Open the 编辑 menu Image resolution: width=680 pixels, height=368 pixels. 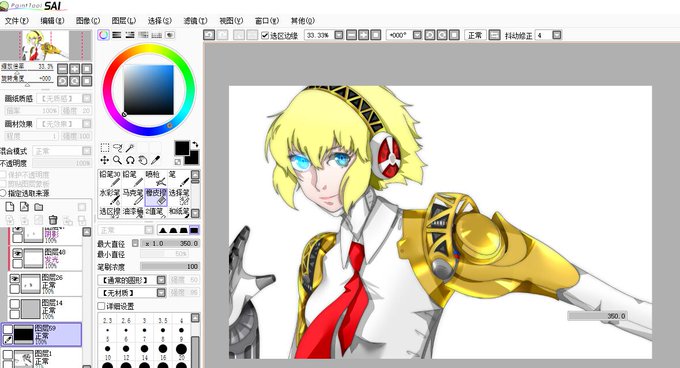pos(52,20)
